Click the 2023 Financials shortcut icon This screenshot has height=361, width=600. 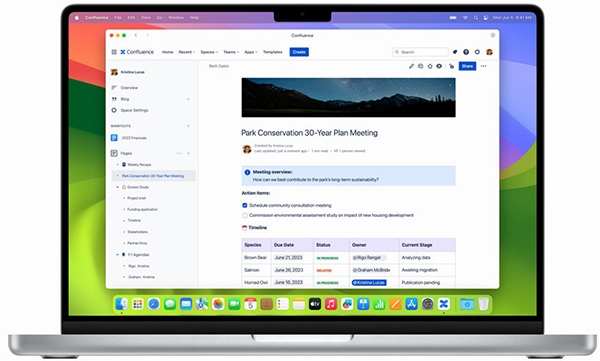click(114, 138)
